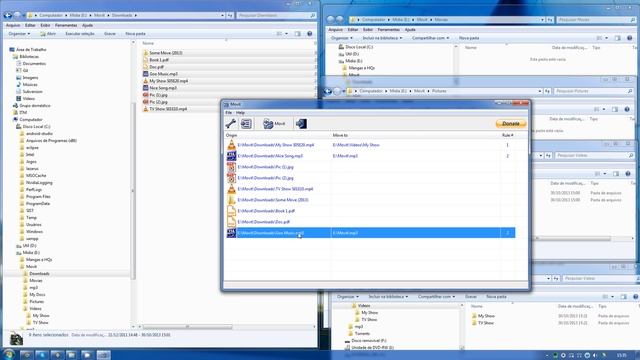
Task: Select the Book 1.pdf row in MoveIt
Action: [370, 211]
